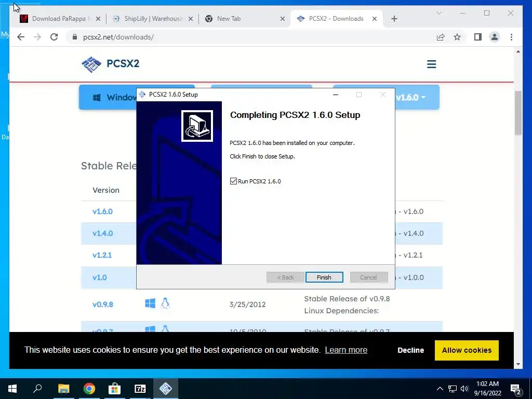Click the PCSX2 logo in Setup title bar

(x=142, y=95)
